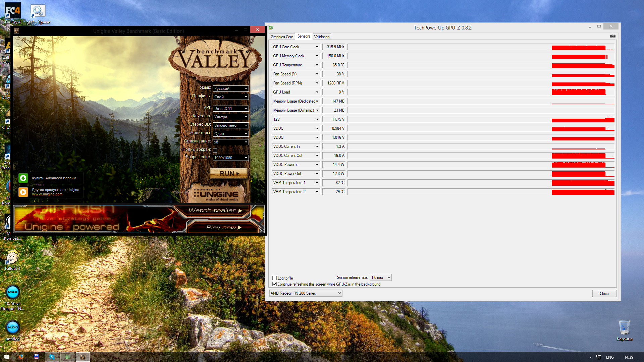644x362 pixels.
Task: Click the green Advanced version buy icon
Action: [x=23, y=178]
